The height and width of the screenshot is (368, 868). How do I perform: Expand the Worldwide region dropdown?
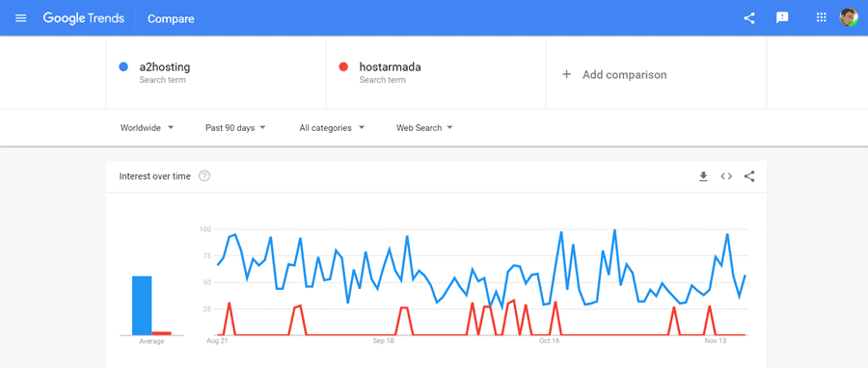tap(147, 127)
